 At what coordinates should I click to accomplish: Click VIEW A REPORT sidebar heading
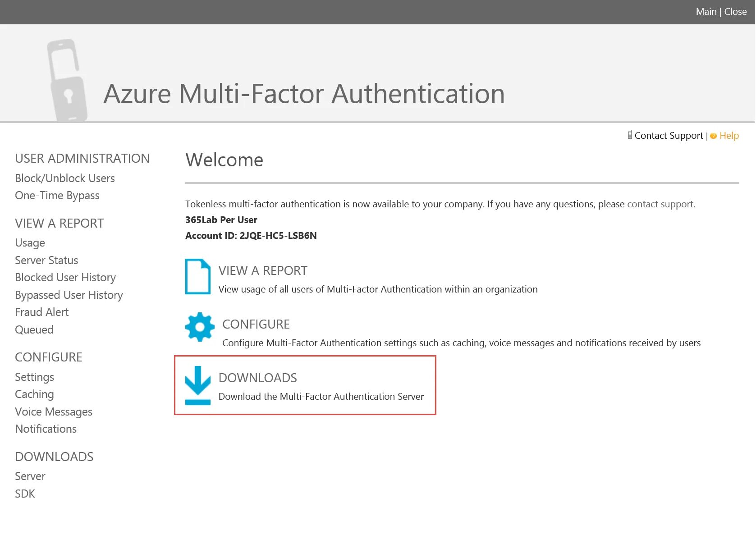click(60, 223)
